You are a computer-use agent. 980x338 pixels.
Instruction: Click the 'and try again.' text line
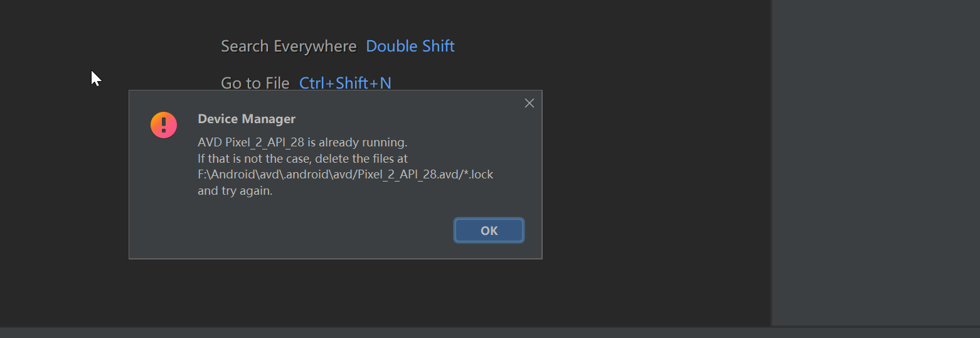[235, 191]
